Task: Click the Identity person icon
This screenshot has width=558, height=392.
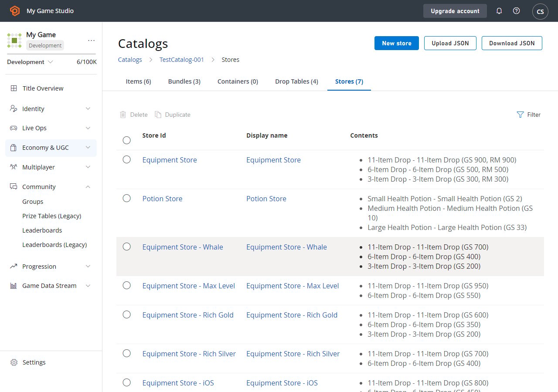Action: pyautogui.click(x=14, y=109)
